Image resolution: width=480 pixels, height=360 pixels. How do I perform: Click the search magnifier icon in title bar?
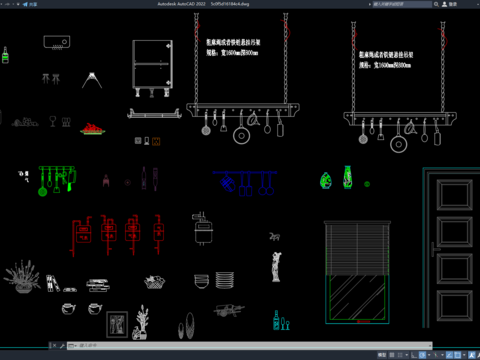tap(436, 4)
